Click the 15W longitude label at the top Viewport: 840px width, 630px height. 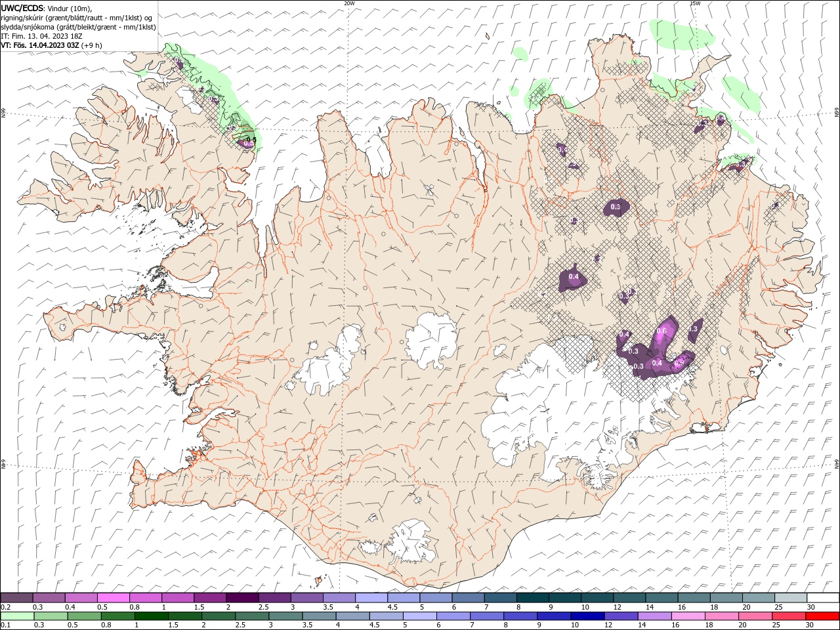[694, 3]
